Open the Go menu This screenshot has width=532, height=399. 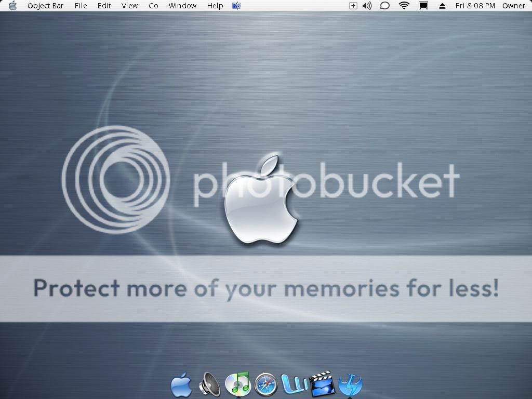(x=153, y=6)
